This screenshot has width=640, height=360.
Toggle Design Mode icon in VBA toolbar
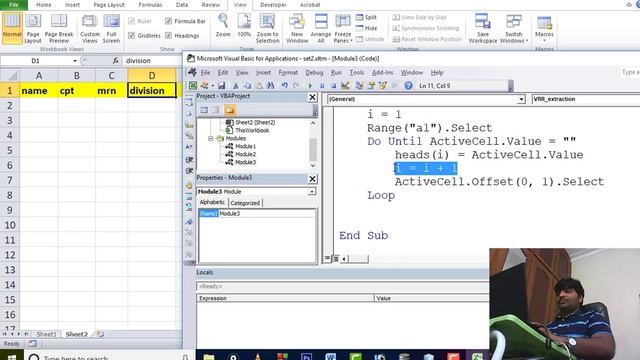(x=345, y=86)
